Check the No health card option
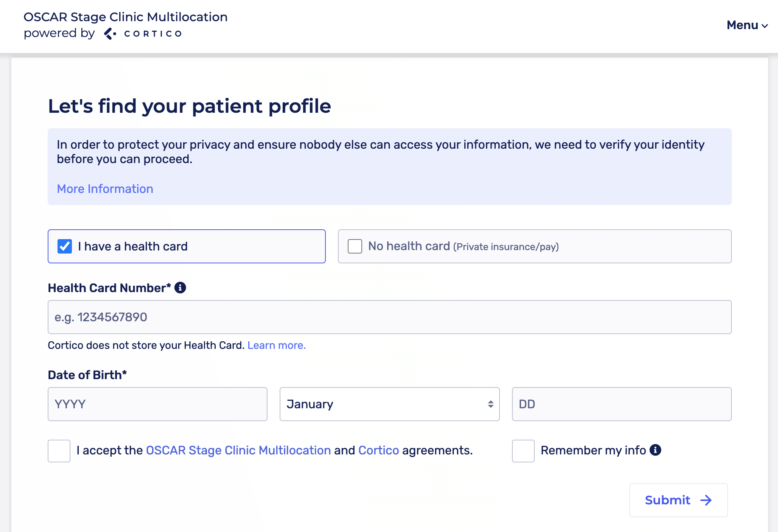This screenshot has width=778, height=532. tap(355, 246)
